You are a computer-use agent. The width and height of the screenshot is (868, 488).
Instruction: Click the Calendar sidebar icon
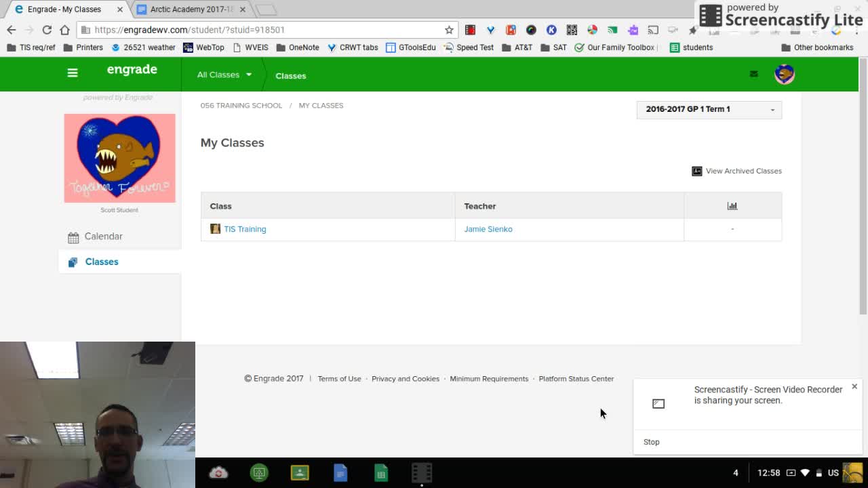[73, 237]
